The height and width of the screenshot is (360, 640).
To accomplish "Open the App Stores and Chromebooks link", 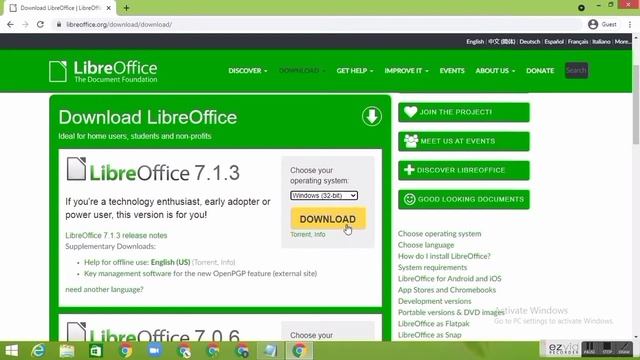I will click(447, 290).
